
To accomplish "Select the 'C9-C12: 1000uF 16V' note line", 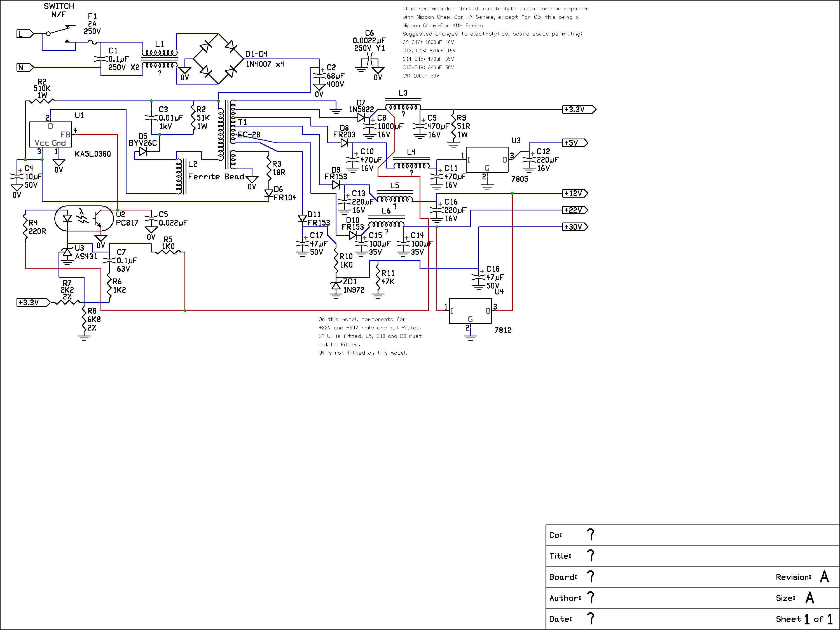I will [428, 42].
